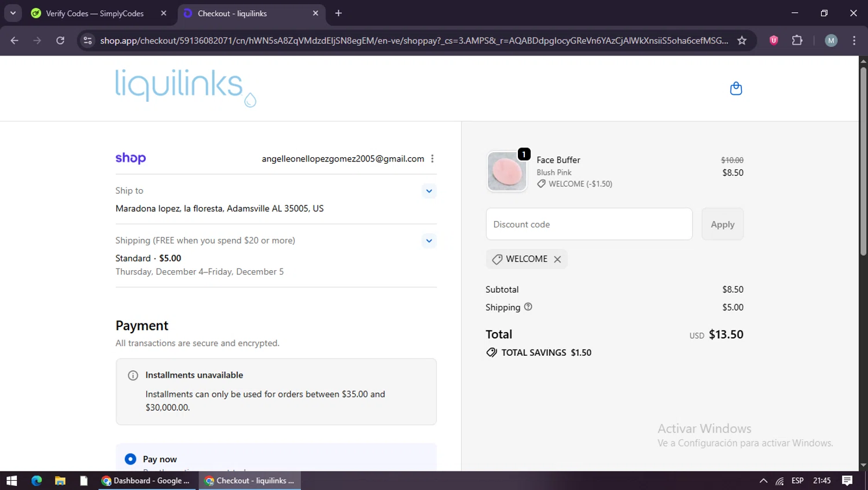Open File Explorer from taskbar

pyautogui.click(x=60, y=481)
